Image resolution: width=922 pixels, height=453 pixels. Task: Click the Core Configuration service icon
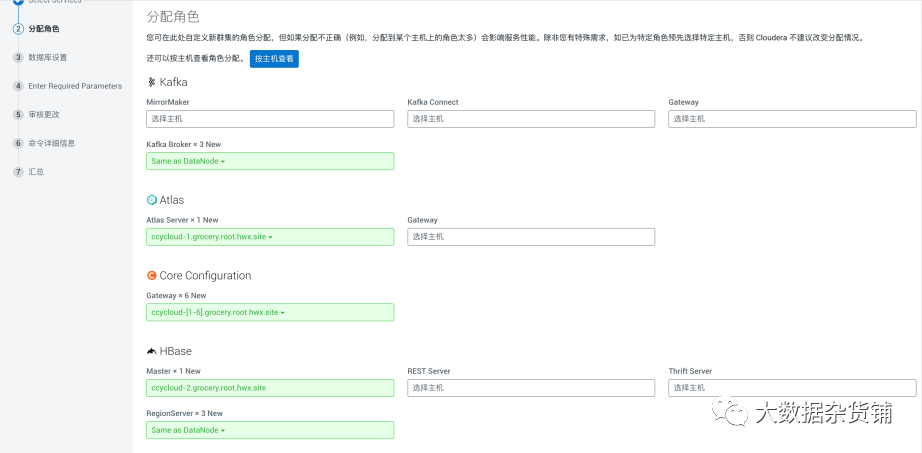pyautogui.click(x=152, y=275)
